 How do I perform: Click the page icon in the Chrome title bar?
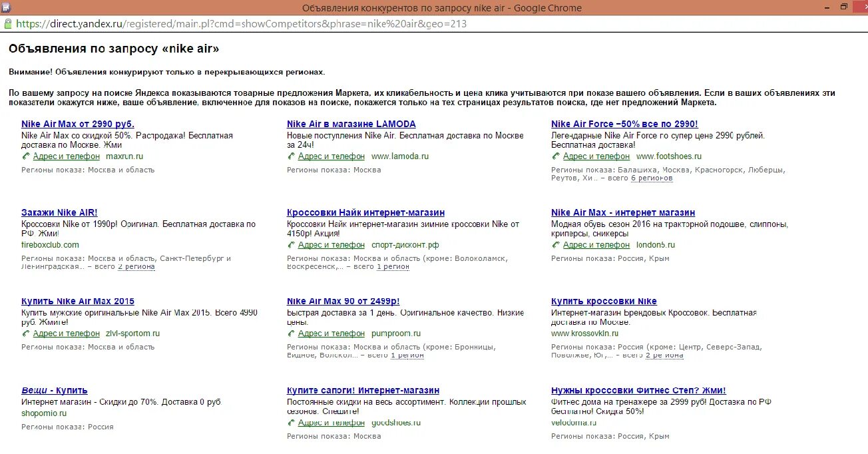click(5, 7)
